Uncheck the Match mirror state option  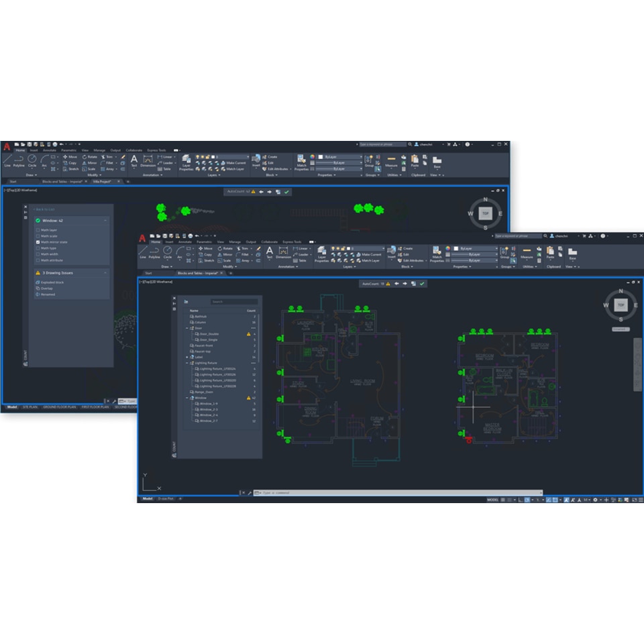(x=38, y=242)
